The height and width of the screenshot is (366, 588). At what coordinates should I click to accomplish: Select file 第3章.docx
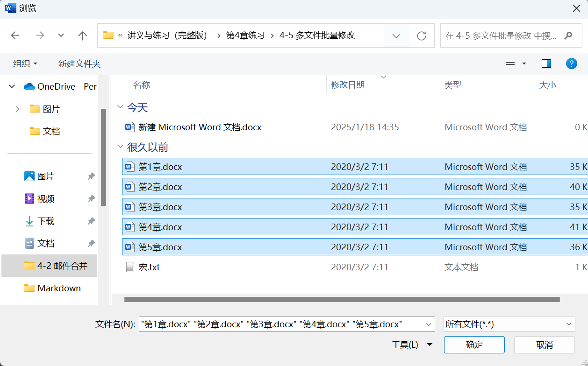(x=355, y=207)
